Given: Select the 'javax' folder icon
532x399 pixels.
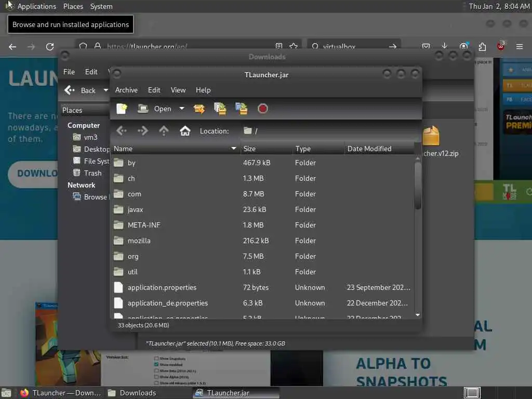Looking at the screenshot, I should (118, 210).
